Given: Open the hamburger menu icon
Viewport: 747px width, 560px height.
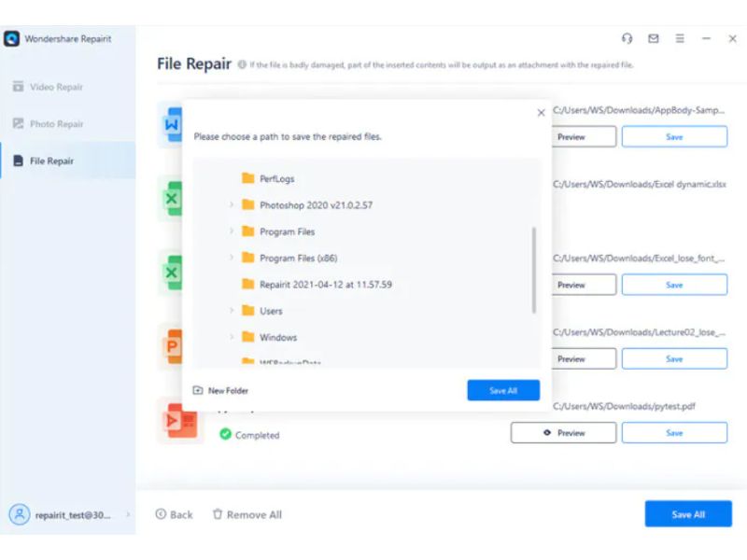Looking at the screenshot, I should [x=680, y=38].
